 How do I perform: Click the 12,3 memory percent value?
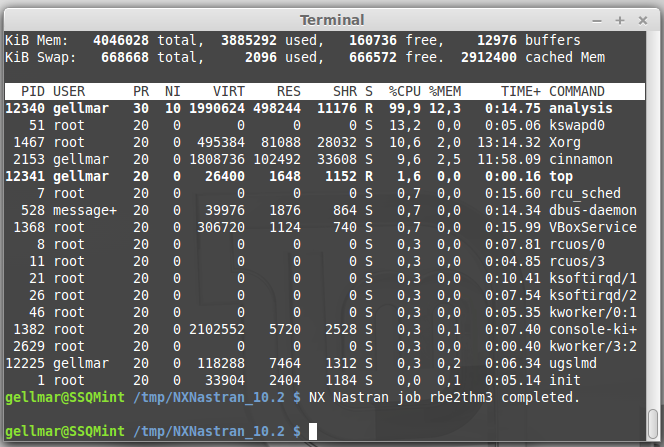(445, 109)
